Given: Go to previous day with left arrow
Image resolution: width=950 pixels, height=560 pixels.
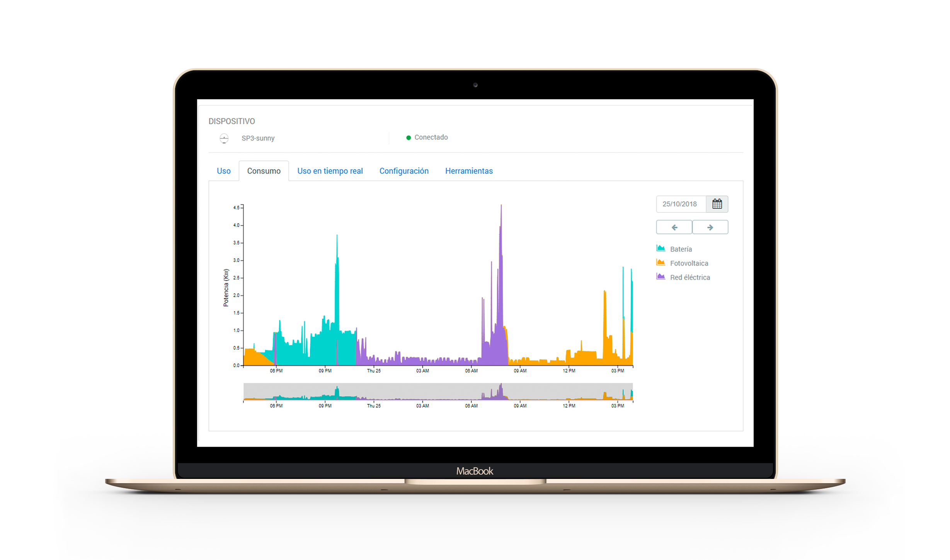Looking at the screenshot, I should 674,227.
